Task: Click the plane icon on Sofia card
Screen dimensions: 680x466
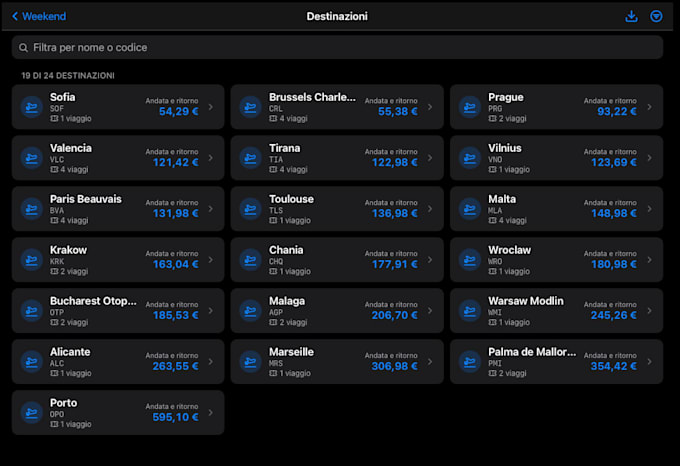Action: click(32, 107)
